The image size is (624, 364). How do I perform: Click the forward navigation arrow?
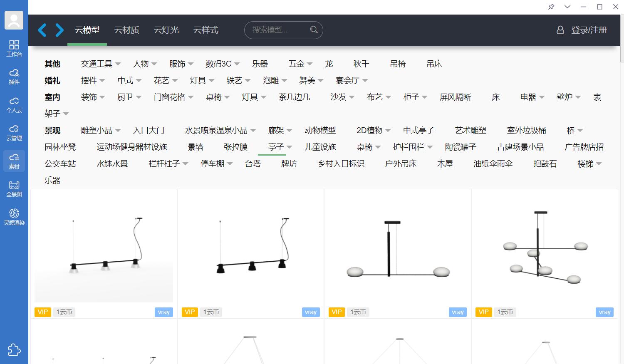pyautogui.click(x=59, y=30)
